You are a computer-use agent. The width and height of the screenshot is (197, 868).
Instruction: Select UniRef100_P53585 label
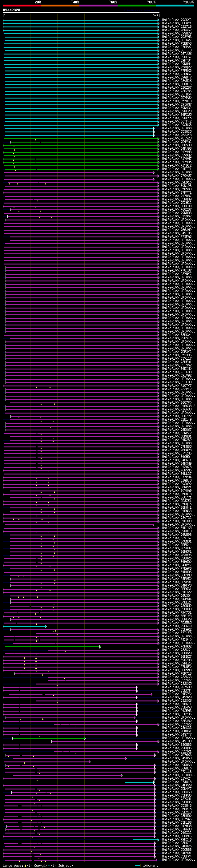177,623
